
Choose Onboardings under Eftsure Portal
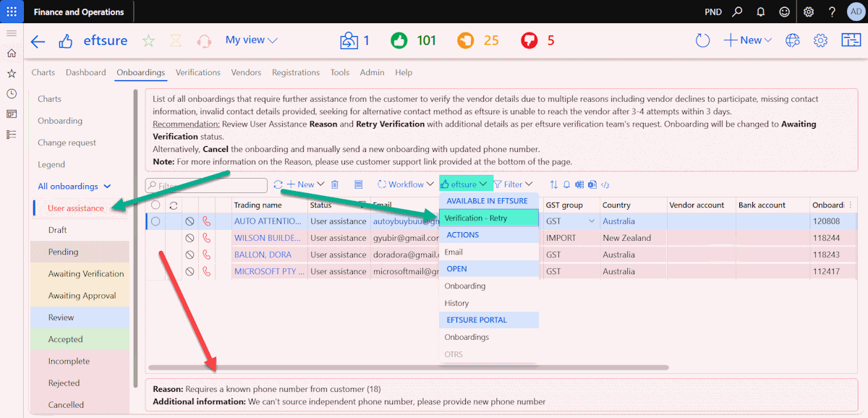[489, 337]
